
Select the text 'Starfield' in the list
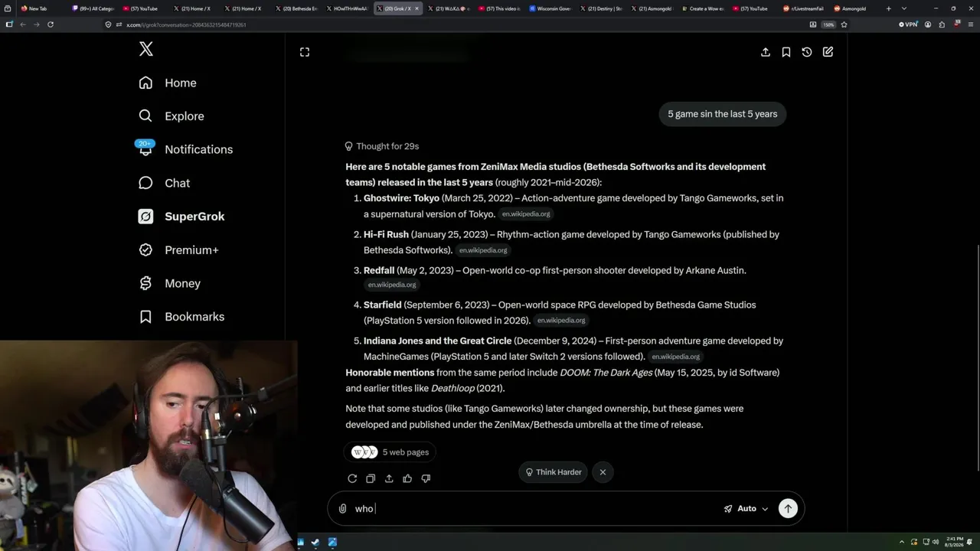coord(382,305)
